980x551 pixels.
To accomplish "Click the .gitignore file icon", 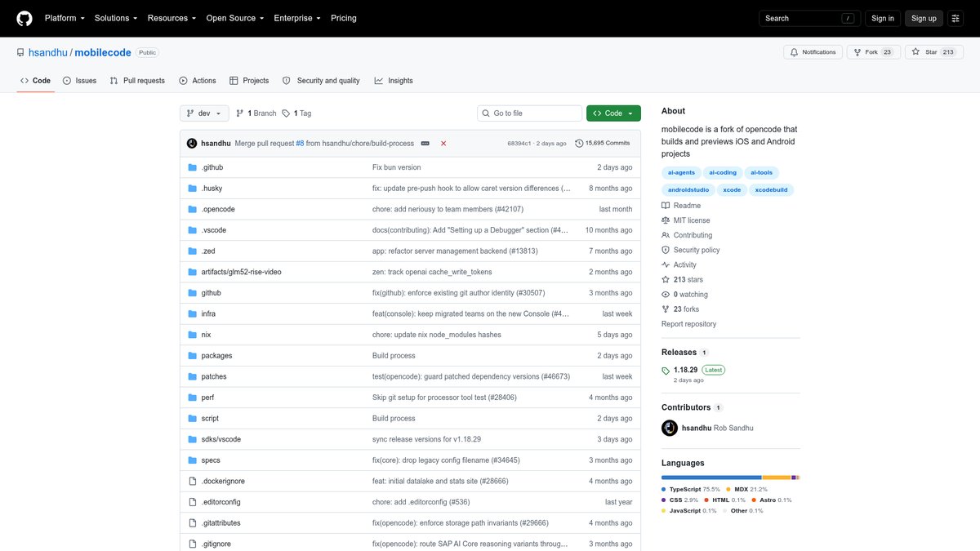I will click(193, 544).
